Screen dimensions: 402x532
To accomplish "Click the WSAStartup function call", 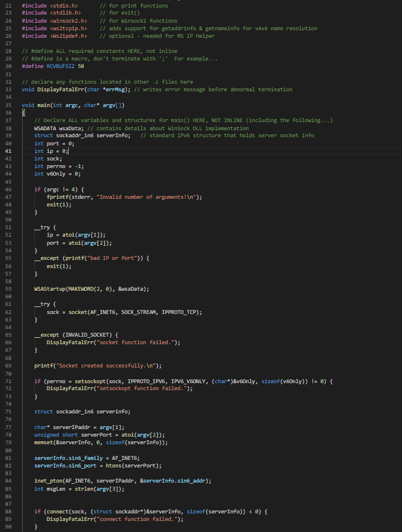I will (49, 289).
